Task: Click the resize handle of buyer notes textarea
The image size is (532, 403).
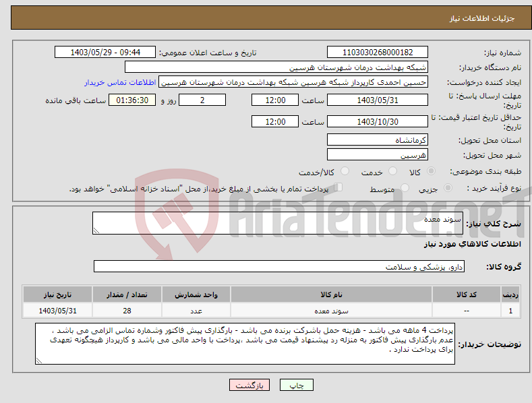Action: [x=39, y=361]
